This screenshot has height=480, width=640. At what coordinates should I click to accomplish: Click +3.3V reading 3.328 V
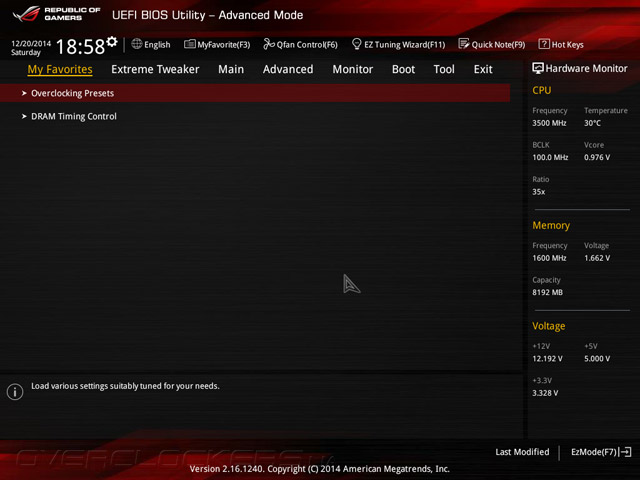545,393
